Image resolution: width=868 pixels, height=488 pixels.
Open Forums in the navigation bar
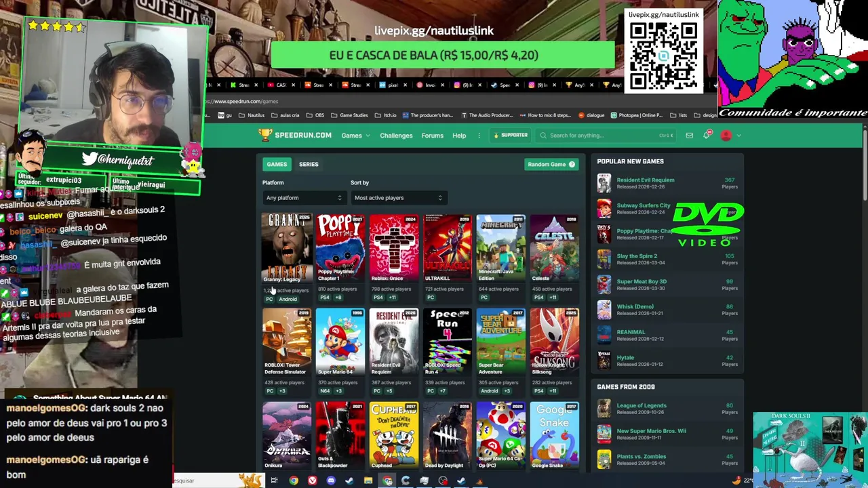tap(432, 136)
